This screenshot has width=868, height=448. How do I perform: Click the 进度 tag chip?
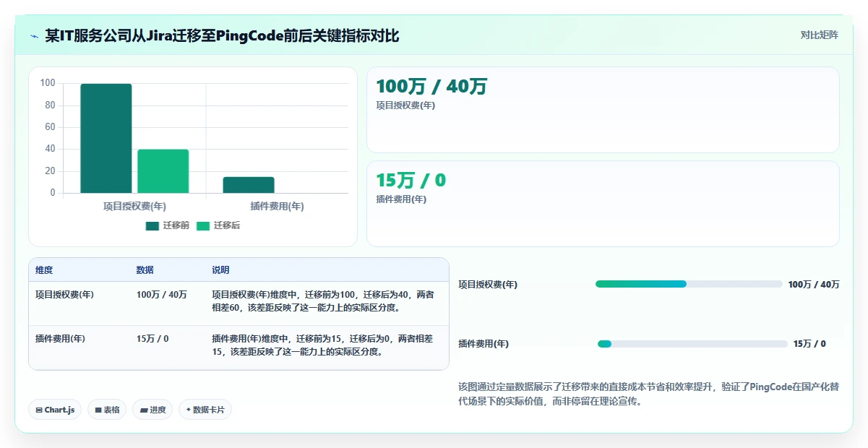pyautogui.click(x=152, y=410)
